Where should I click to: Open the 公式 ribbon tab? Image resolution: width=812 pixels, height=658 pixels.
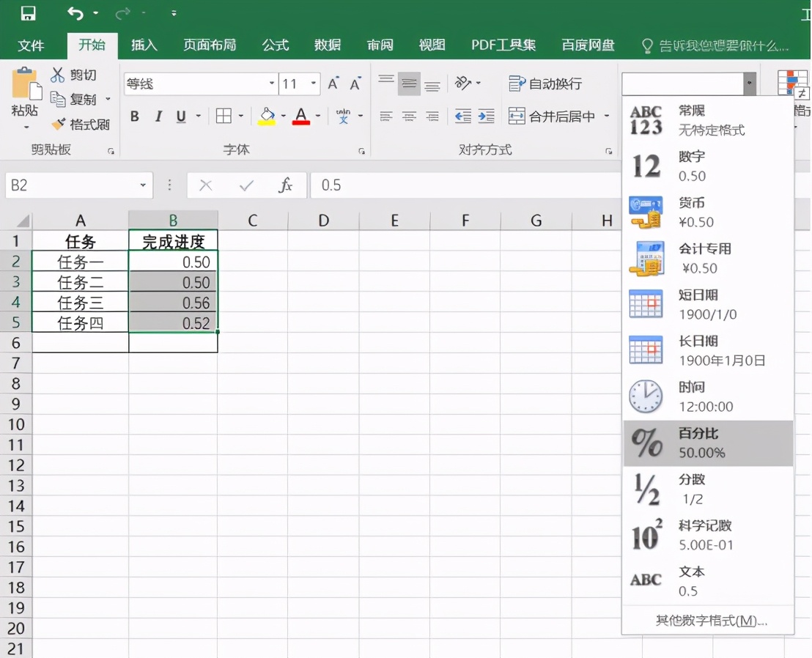[x=275, y=45]
